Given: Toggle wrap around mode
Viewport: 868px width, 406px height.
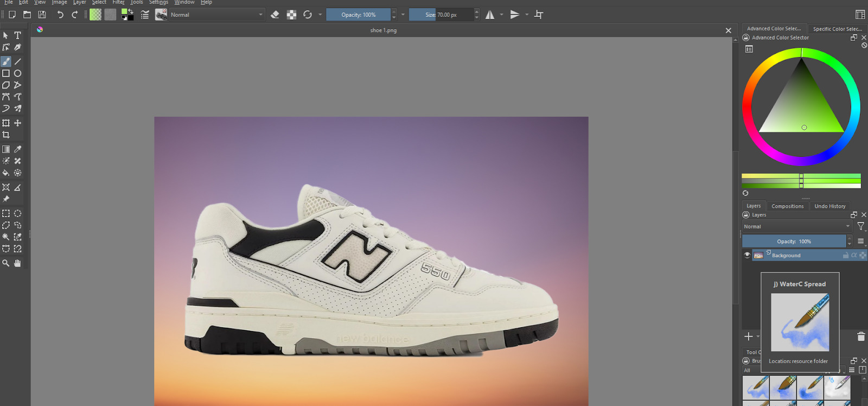Looking at the screenshot, I should [539, 15].
